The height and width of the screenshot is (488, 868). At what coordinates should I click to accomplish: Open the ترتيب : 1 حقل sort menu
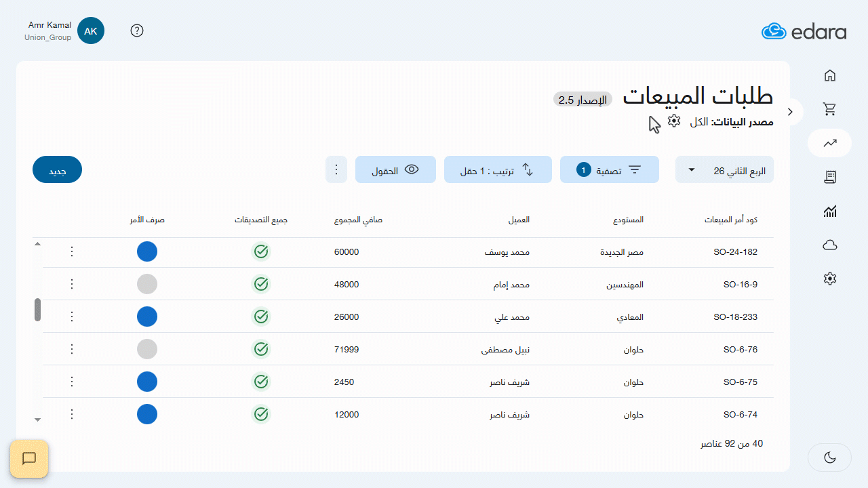click(x=498, y=169)
